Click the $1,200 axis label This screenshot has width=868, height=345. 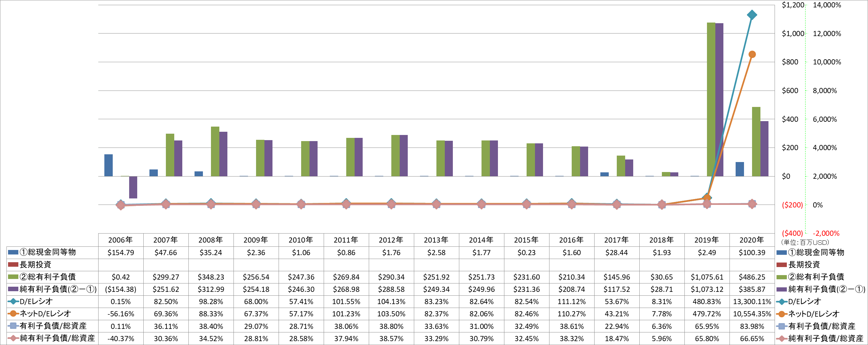click(793, 5)
